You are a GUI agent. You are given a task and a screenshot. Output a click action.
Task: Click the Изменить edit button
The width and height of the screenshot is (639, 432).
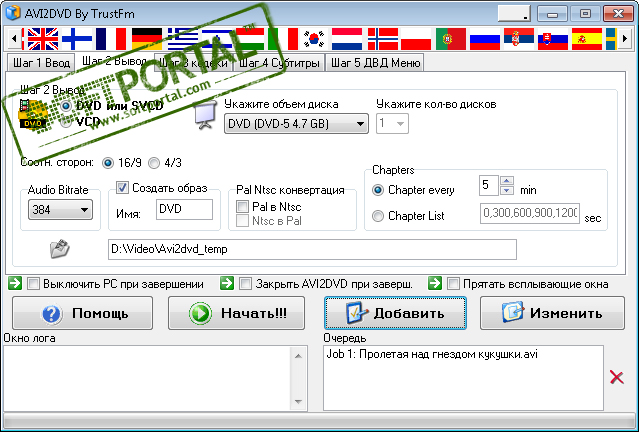click(x=552, y=313)
